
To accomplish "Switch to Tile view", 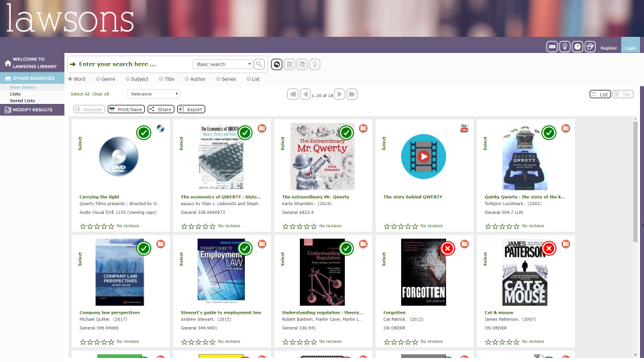I will pos(623,94).
